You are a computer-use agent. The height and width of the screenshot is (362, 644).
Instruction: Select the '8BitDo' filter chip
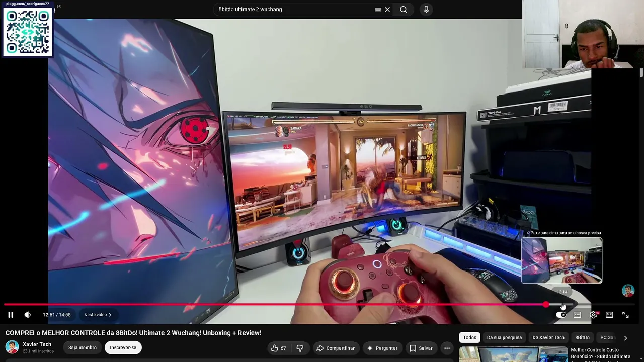(582, 338)
